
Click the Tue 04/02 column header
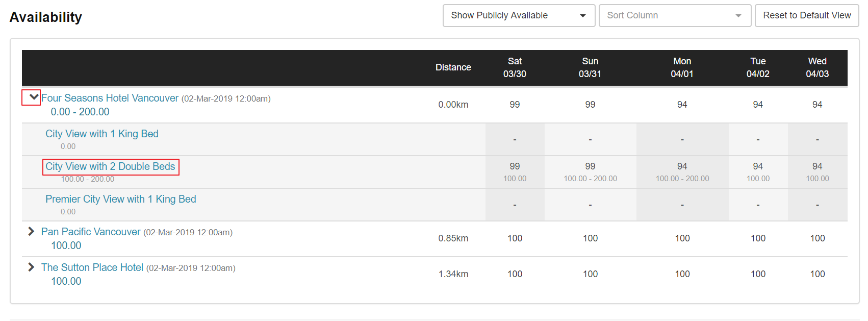[758, 67]
